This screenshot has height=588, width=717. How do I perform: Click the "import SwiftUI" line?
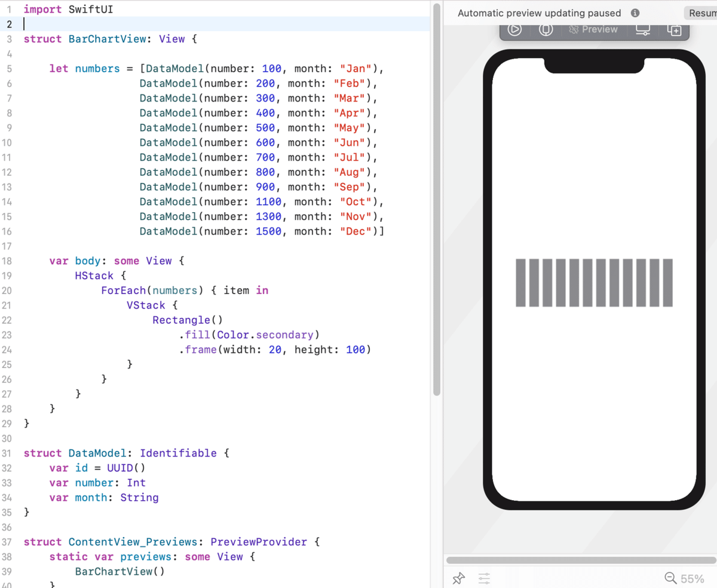coord(68,10)
